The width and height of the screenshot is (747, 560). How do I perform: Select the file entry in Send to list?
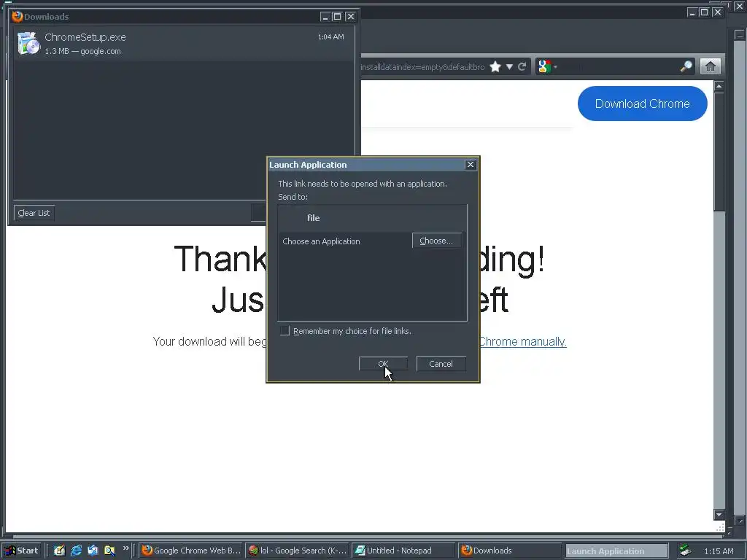[372, 218]
